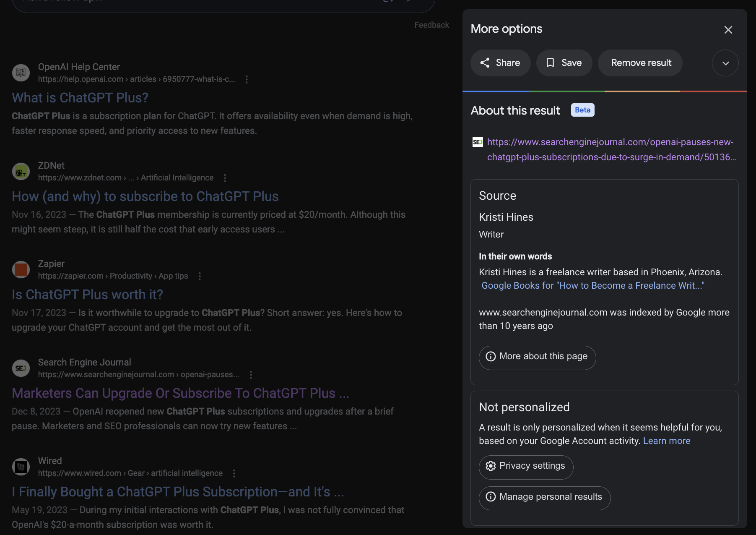Click the Kristi Hines source name
Screen dimensions: 756x535
tap(506, 217)
